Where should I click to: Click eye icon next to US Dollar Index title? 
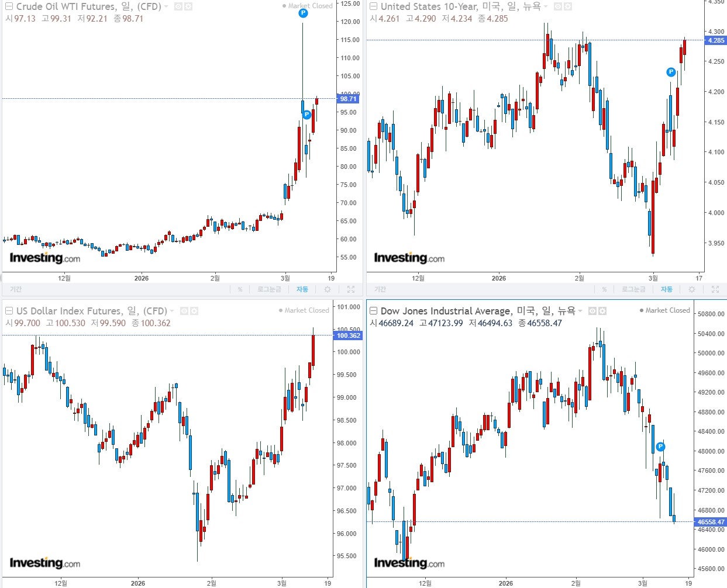(184, 311)
